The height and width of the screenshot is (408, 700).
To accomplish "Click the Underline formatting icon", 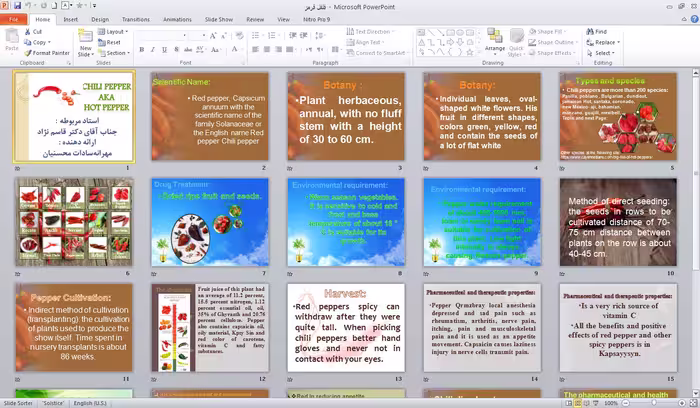I will [164, 50].
